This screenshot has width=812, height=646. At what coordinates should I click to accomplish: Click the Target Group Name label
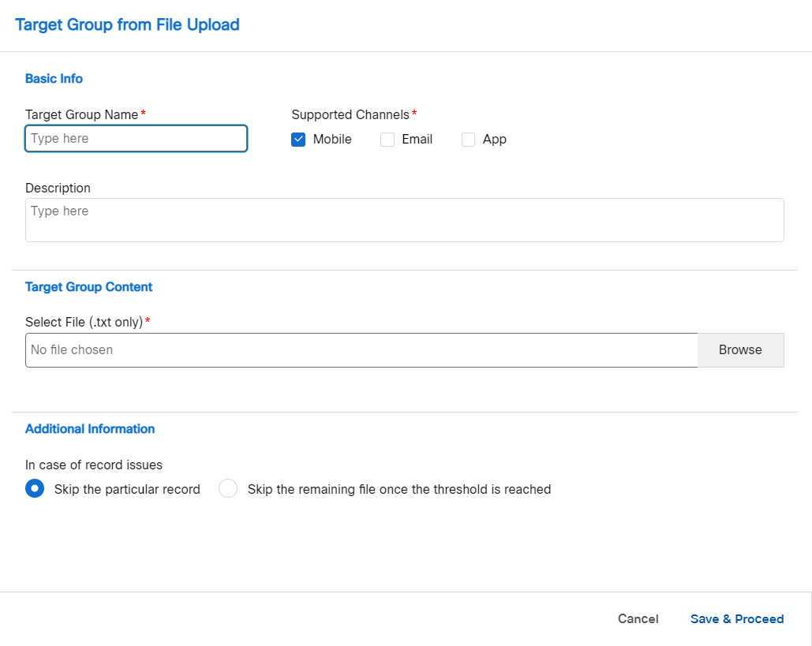coord(82,114)
